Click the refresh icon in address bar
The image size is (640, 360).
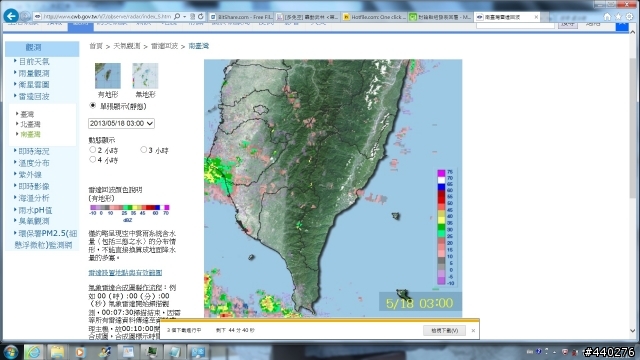click(x=201, y=17)
